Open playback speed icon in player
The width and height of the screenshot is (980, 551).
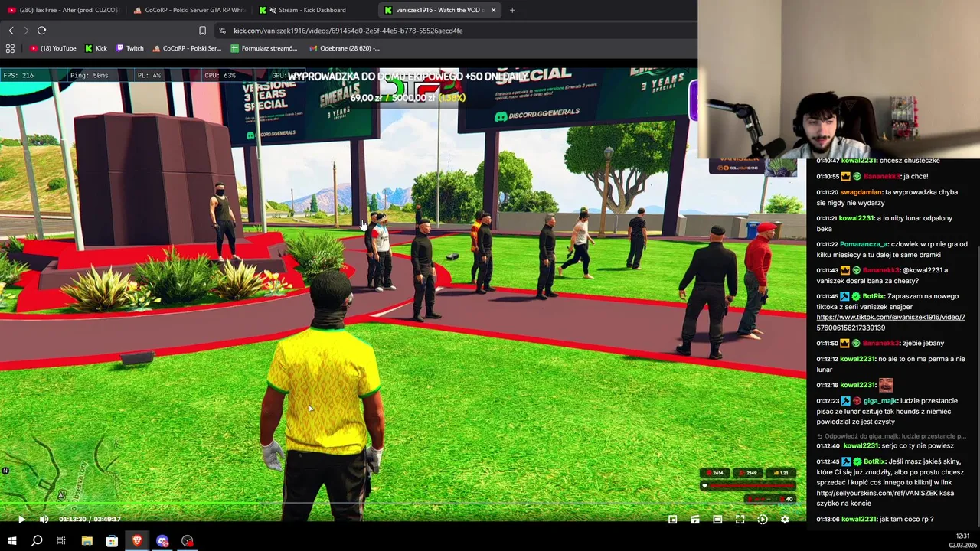(763, 519)
